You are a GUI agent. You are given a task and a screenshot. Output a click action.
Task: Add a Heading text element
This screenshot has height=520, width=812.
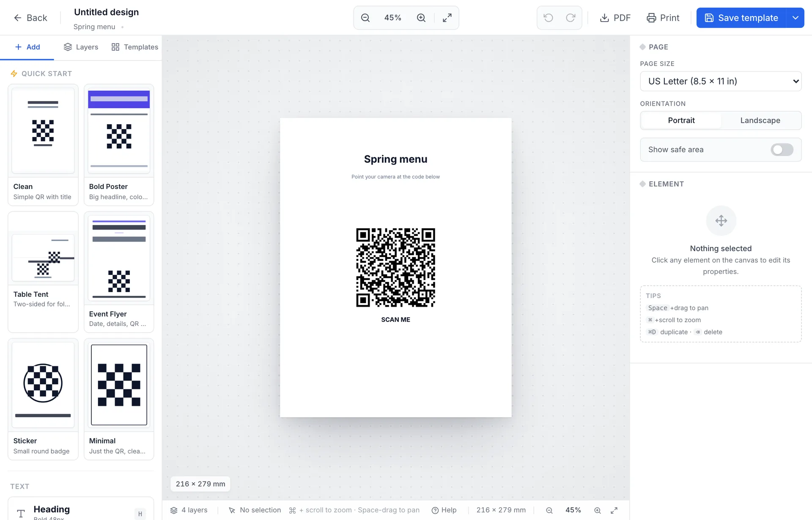[81, 509]
